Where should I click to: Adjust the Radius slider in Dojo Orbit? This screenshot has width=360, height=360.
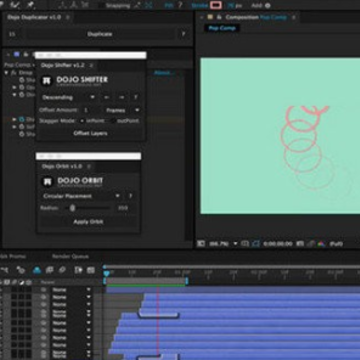[72, 208]
